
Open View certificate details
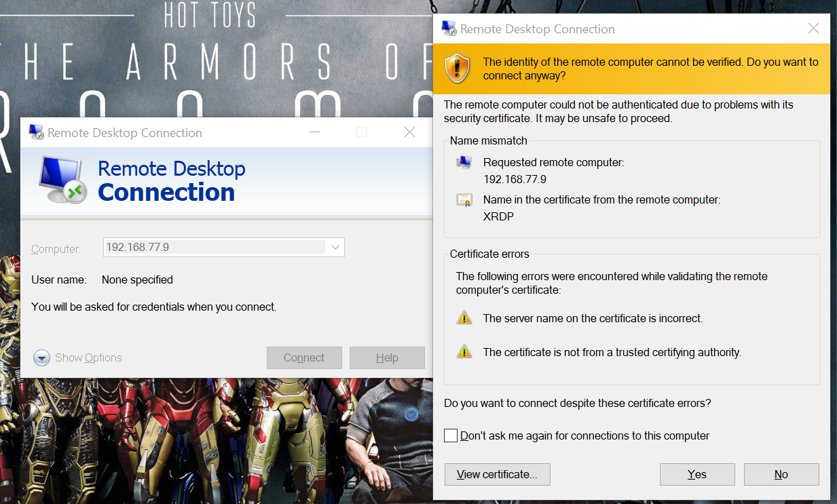pos(497,474)
